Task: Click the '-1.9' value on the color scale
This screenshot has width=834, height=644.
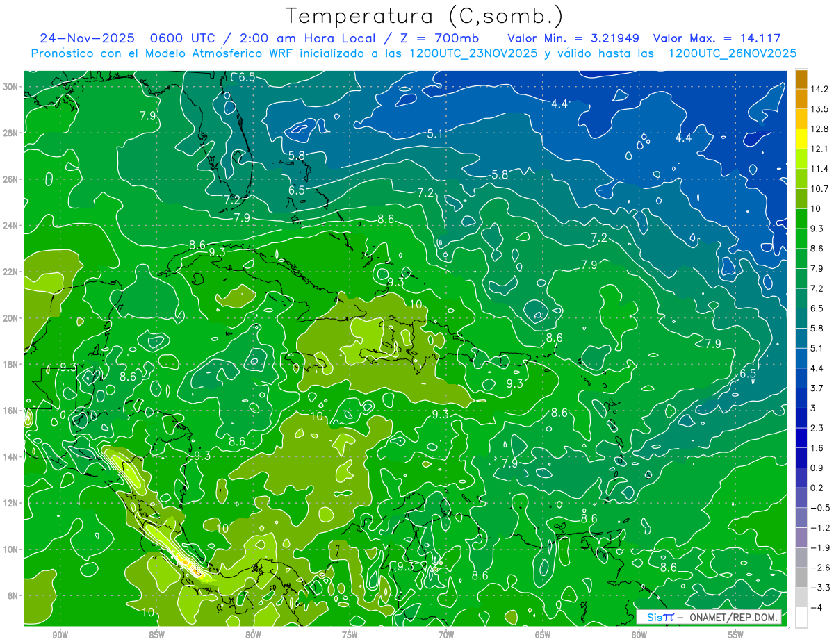Action: [x=820, y=548]
